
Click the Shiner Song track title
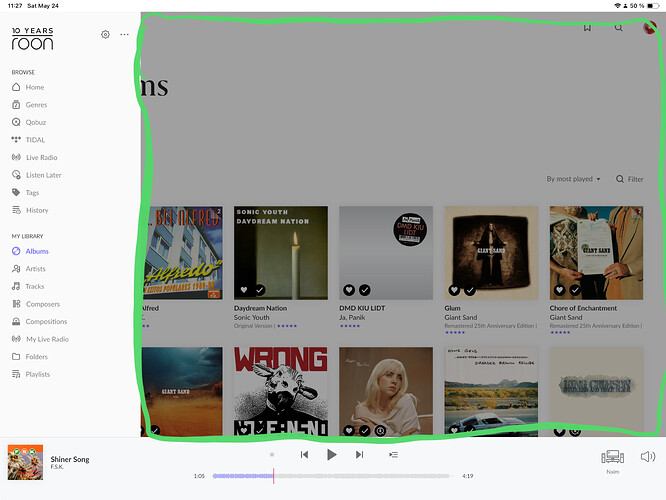[70, 459]
